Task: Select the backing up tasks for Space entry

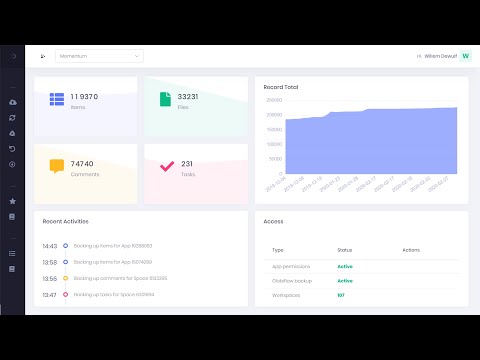Action: point(114,294)
